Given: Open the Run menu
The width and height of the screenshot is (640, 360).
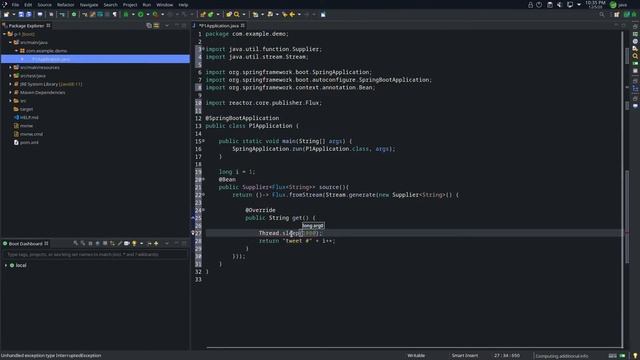Looking at the screenshot, I should [147, 5].
